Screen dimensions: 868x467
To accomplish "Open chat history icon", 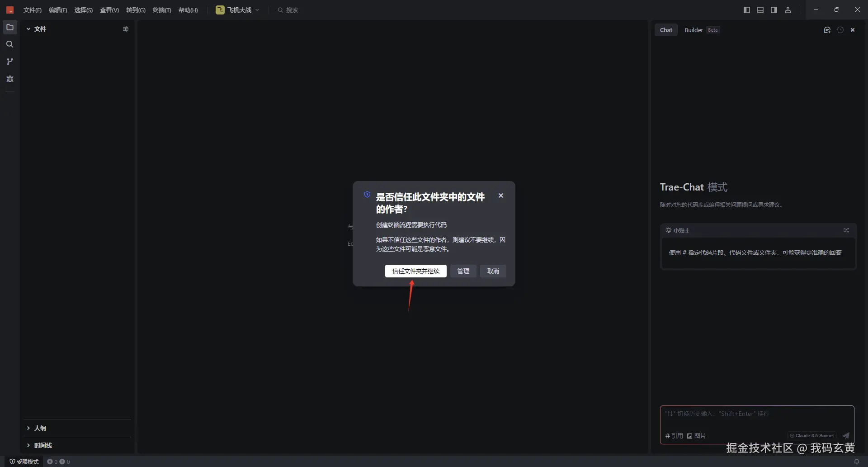I will coord(840,30).
